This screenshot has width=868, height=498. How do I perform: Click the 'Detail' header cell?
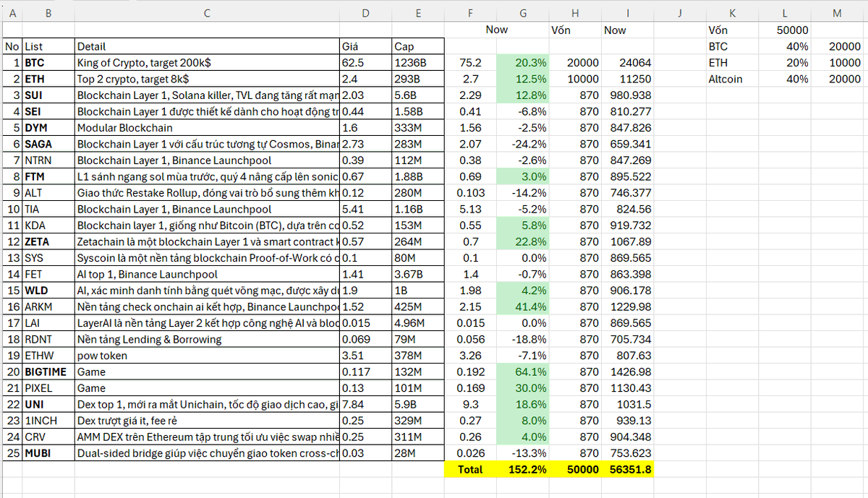(x=207, y=46)
